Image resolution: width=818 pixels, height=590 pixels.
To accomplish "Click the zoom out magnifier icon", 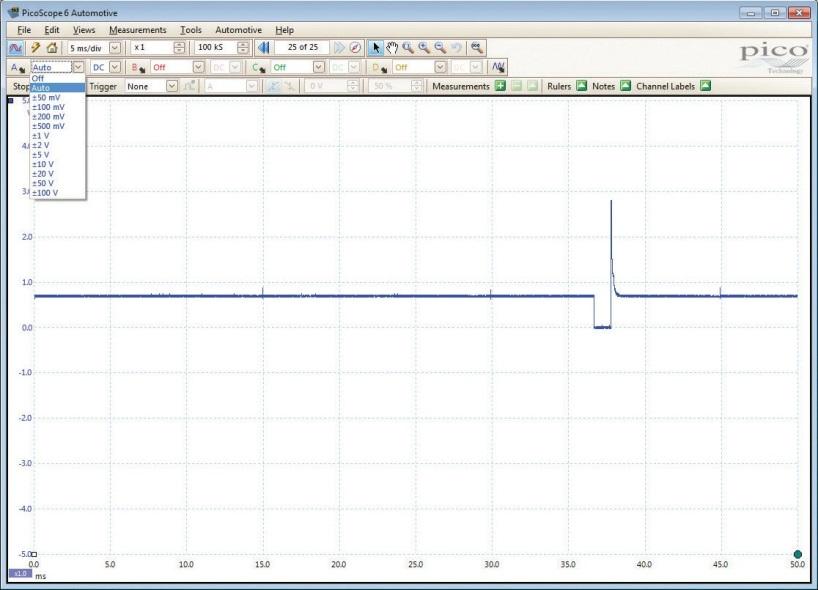I will click(x=440, y=48).
